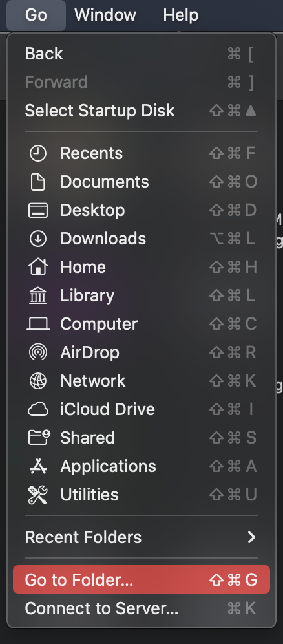Open the Recent Folders submenu
Viewport: 283px width, 644px height.
[x=141, y=537]
